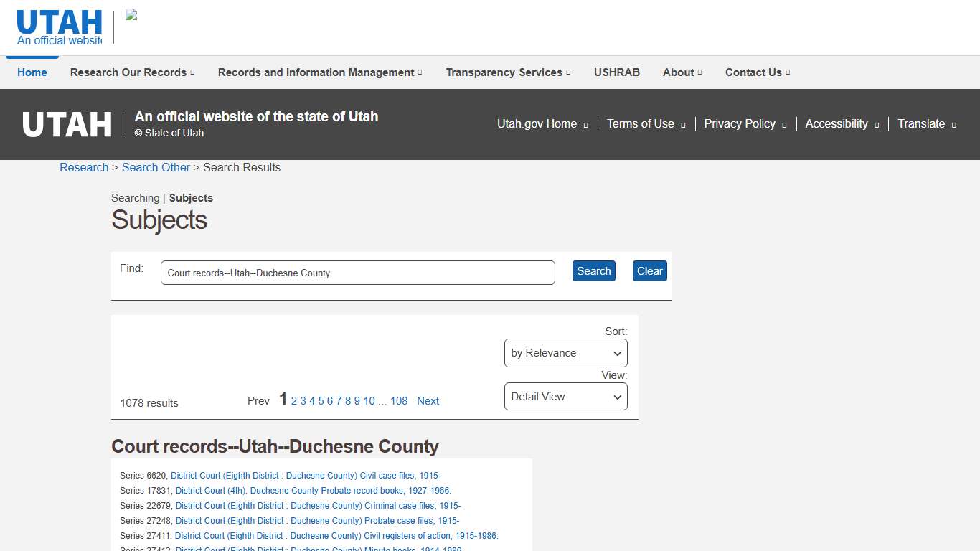Click the UTAH official website logo
This screenshot has width=980, height=551.
point(60,28)
